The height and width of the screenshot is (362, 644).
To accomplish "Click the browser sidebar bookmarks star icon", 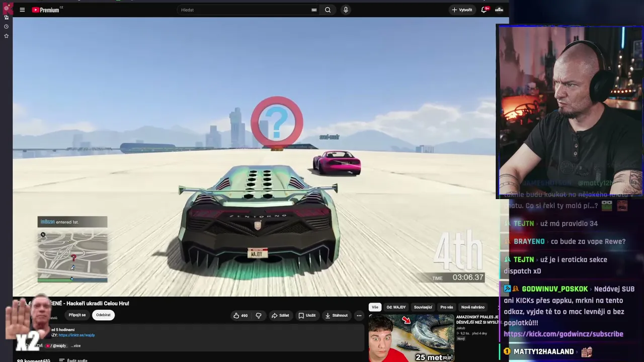I will [6, 36].
